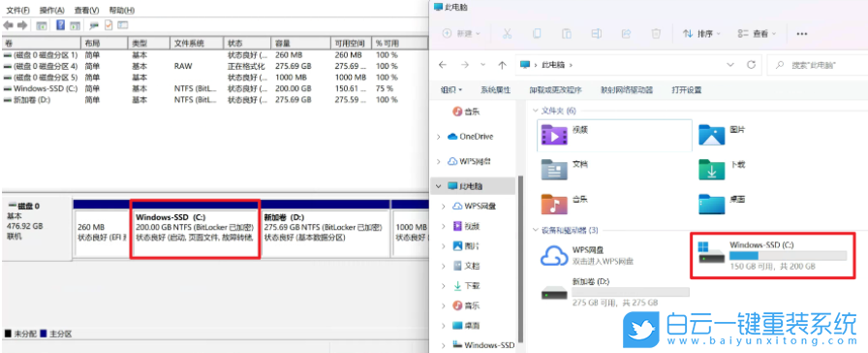Collapse 此电脑 in navigation pane

(x=438, y=185)
